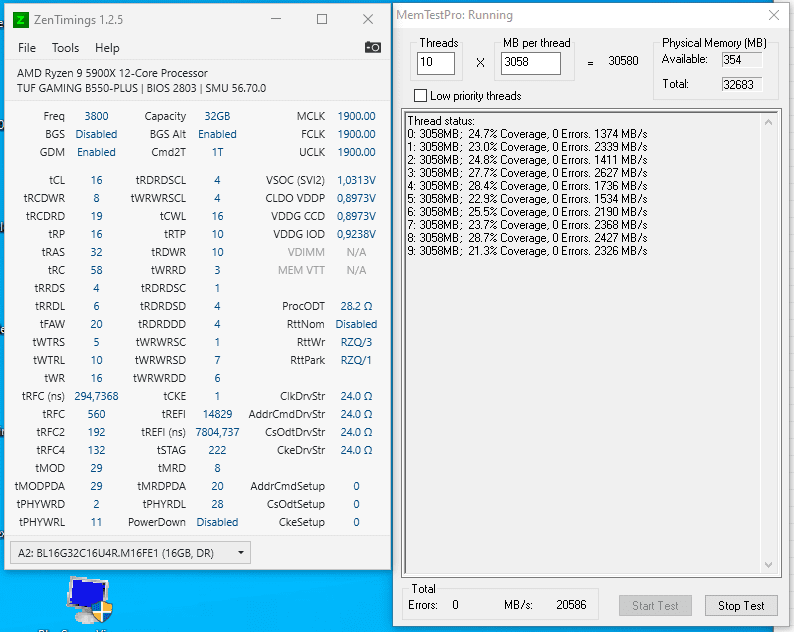Open the Tools menu in ZenTimings
Viewport: 794px width, 632px height.
tap(65, 48)
